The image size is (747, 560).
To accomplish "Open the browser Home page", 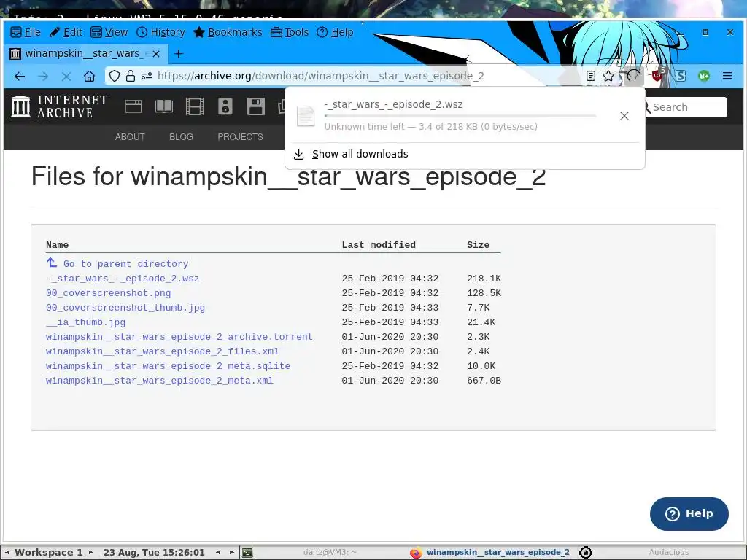I will click(89, 76).
